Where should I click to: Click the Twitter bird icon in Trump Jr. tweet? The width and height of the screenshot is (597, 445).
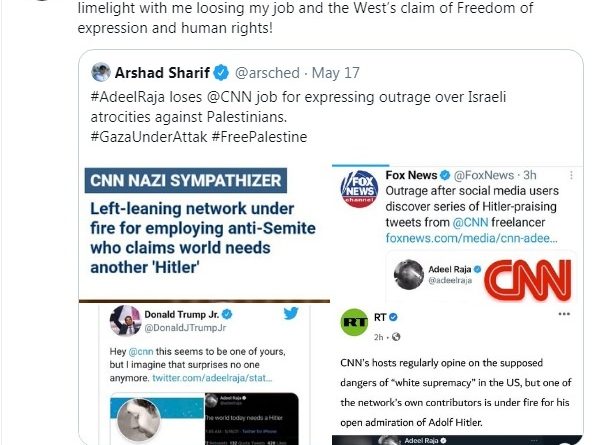(291, 313)
